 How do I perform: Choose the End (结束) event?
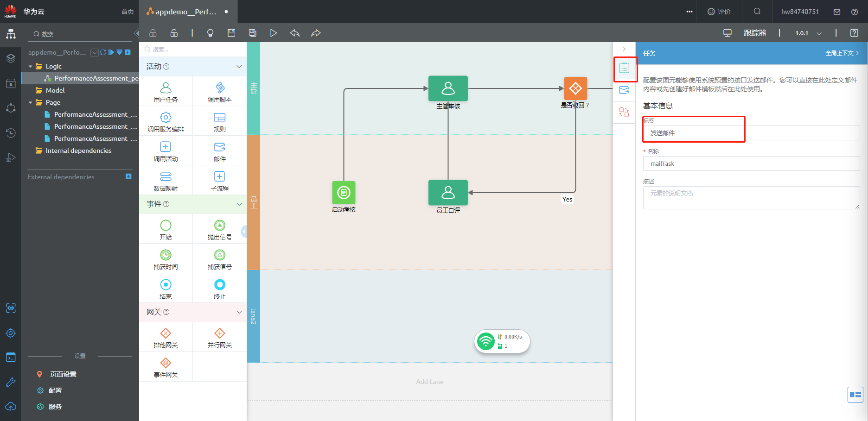tap(166, 289)
